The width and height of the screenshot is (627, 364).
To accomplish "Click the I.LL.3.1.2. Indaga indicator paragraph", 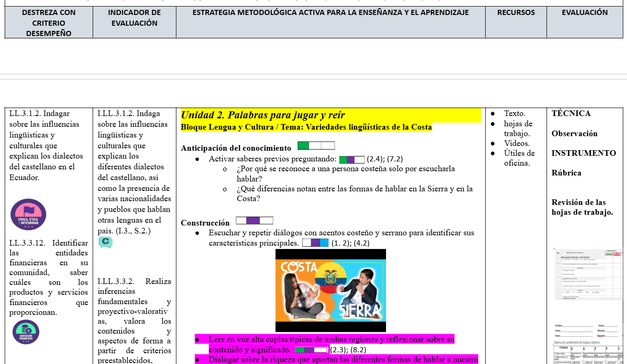I will pos(134,172).
